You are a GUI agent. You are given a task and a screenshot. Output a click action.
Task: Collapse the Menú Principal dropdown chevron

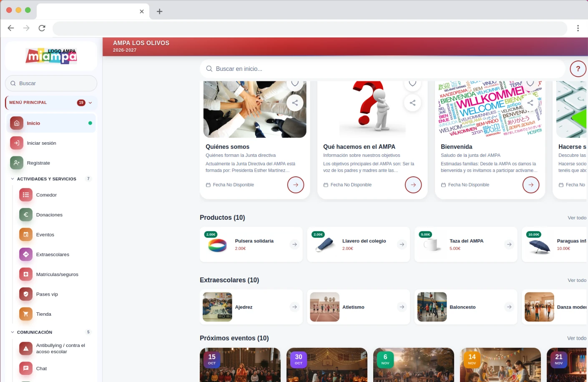click(x=90, y=103)
